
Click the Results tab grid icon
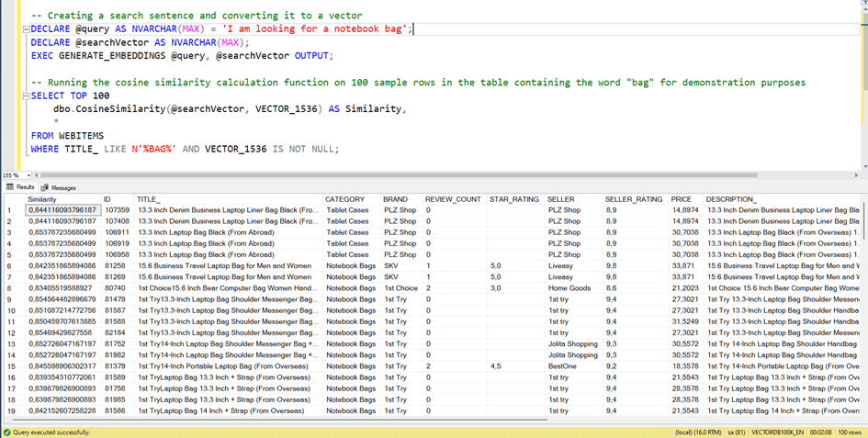[x=9, y=187]
